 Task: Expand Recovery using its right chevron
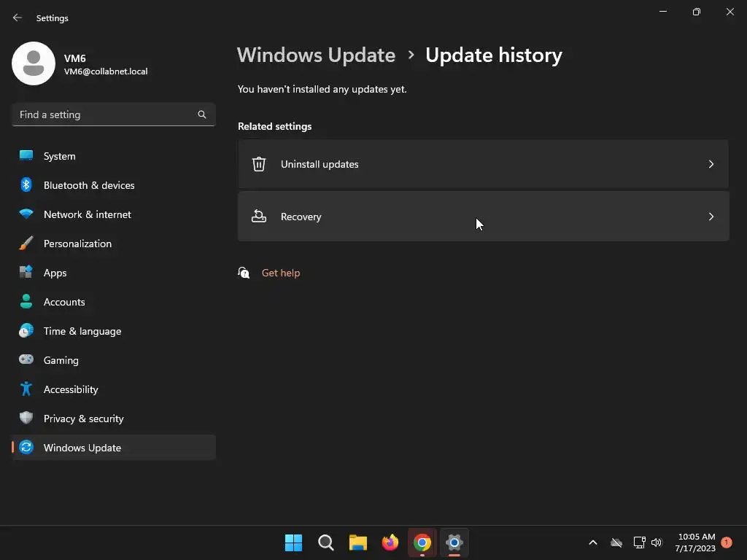(711, 216)
